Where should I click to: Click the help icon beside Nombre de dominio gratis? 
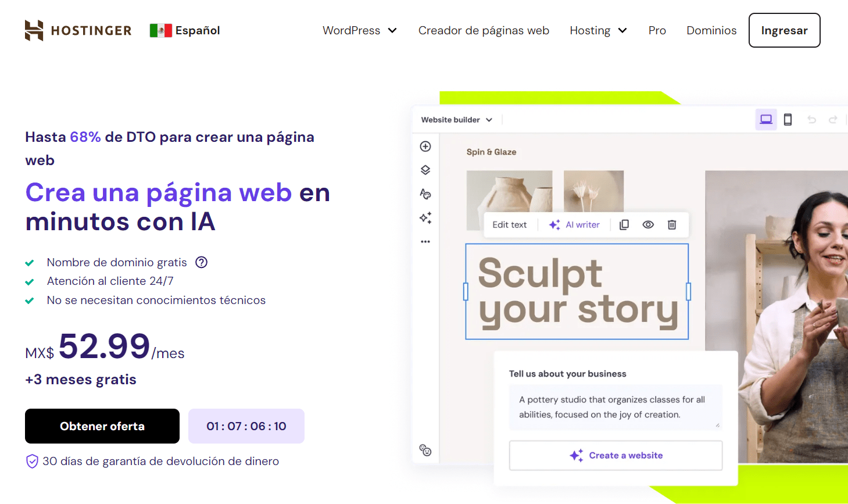(202, 262)
